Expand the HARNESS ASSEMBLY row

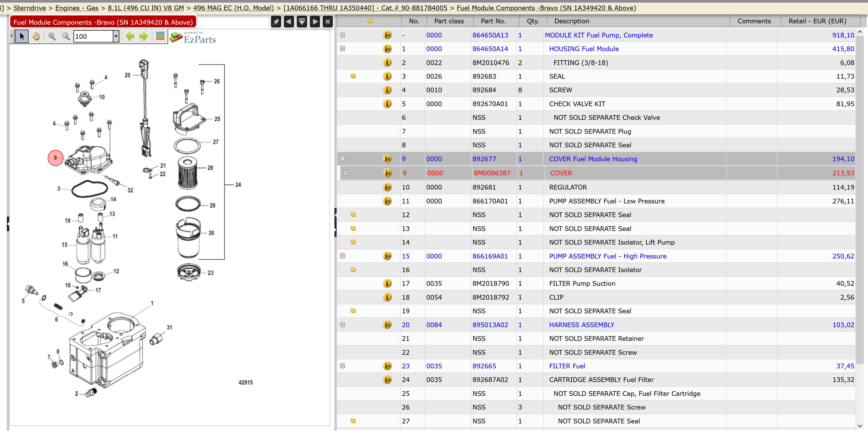pos(342,325)
